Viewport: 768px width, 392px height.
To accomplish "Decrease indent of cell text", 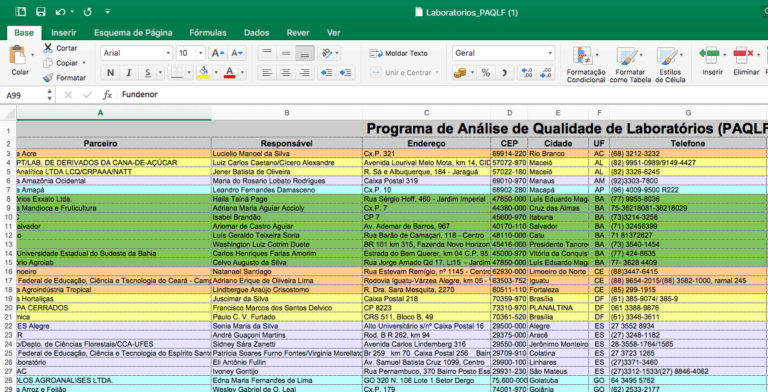I will tap(326, 73).
